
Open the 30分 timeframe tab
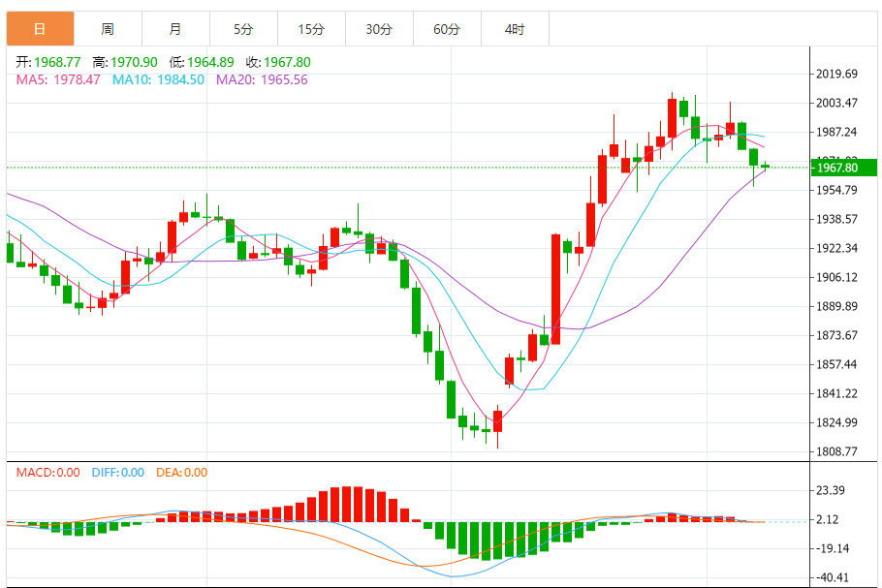pyautogui.click(x=379, y=29)
